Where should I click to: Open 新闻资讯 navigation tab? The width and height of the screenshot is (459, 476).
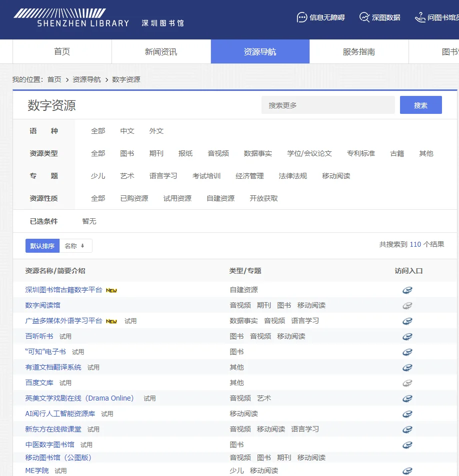[x=161, y=51]
